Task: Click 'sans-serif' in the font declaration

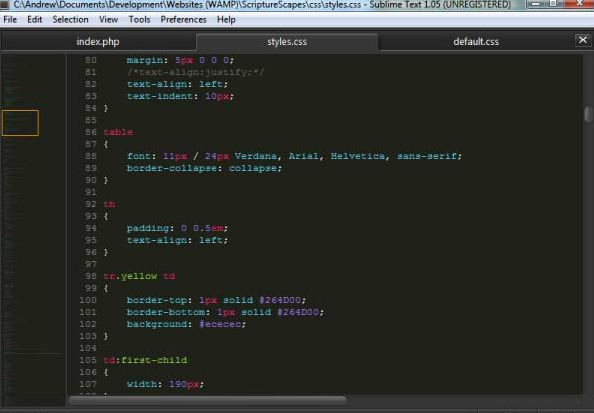Action: click(x=427, y=156)
